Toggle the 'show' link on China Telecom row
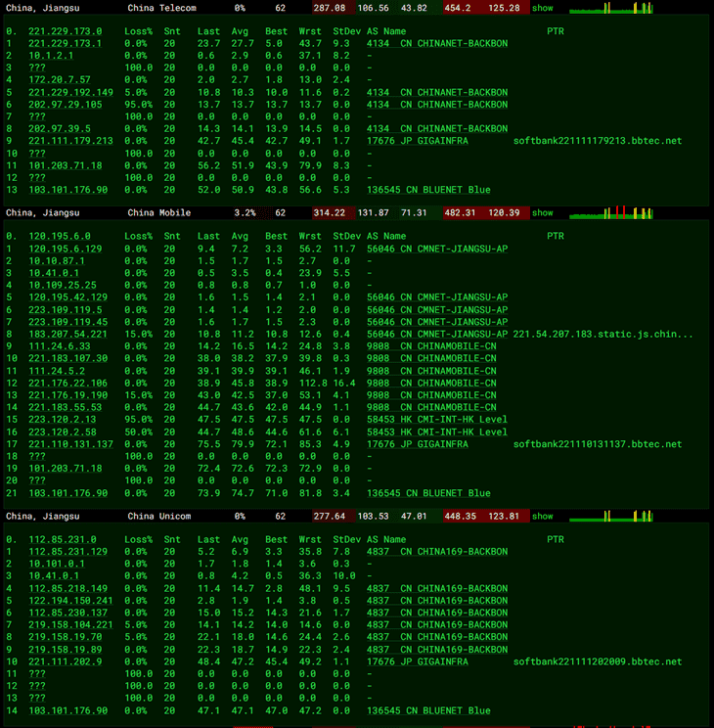714x728 pixels. coord(542,8)
